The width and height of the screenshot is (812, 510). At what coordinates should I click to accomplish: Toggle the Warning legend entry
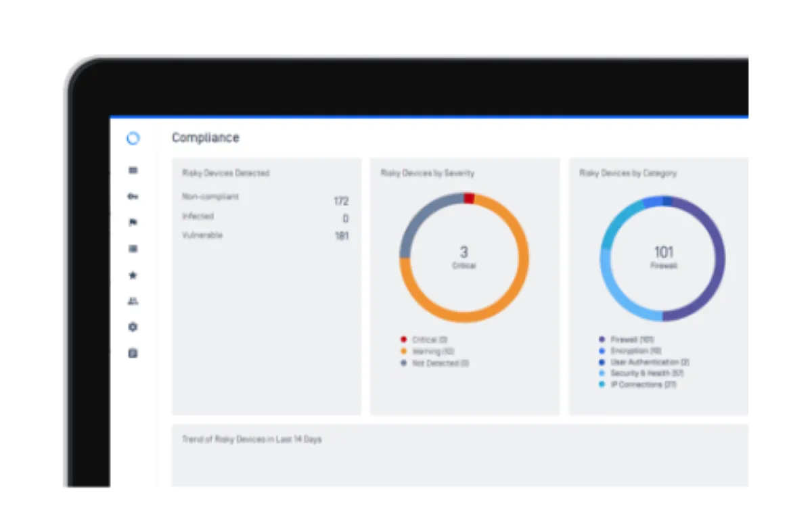click(x=428, y=352)
